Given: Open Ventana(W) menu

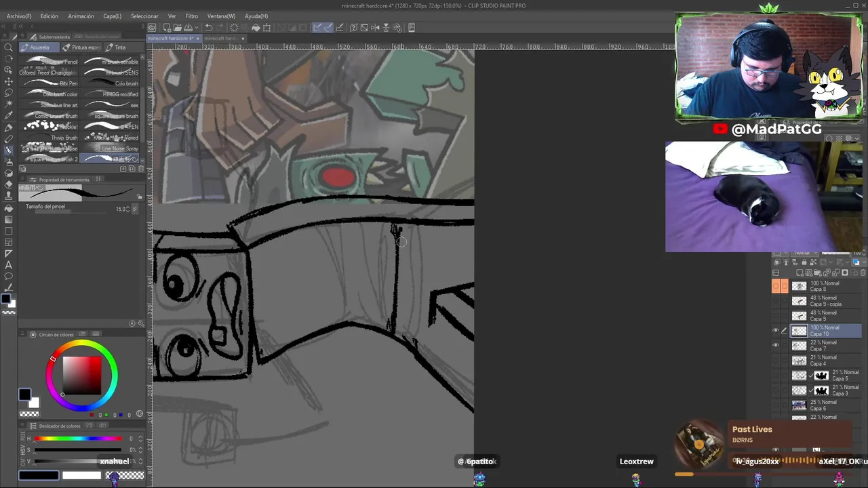Looking at the screenshot, I should tap(221, 16).
